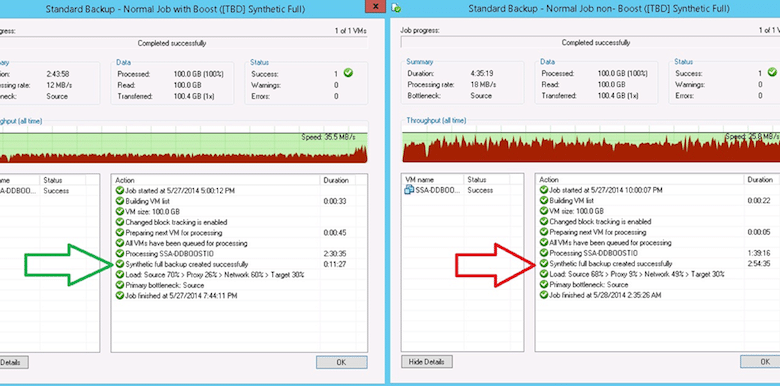780x386 pixels.
Task: Click the Status column header in non-Boost VM list
Action: (487, 180)
